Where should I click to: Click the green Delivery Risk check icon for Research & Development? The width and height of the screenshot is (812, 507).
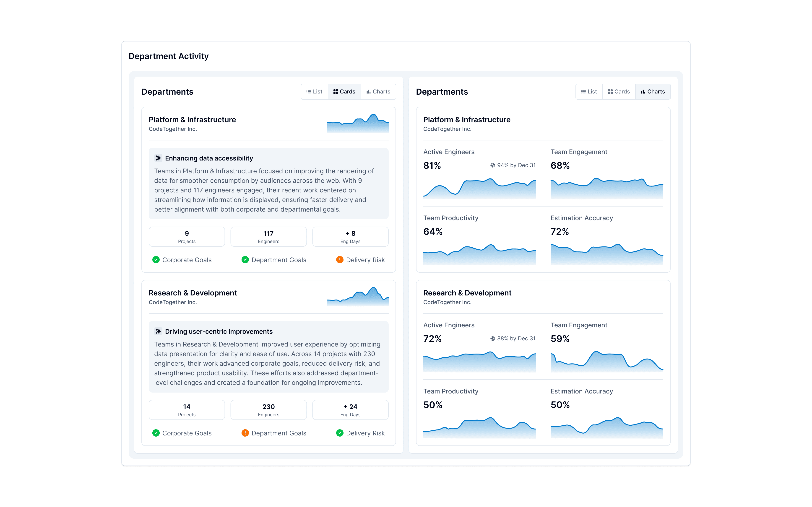pos(339,433)
